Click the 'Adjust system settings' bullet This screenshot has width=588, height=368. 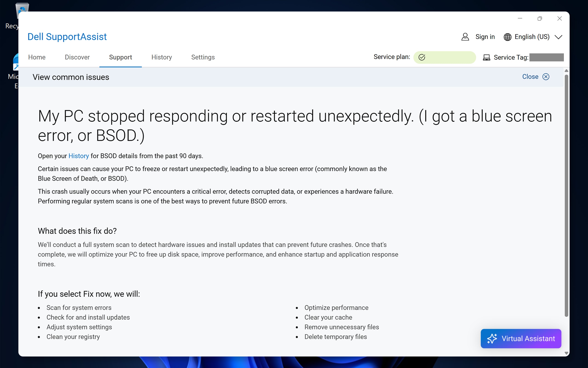coord(79,327)
